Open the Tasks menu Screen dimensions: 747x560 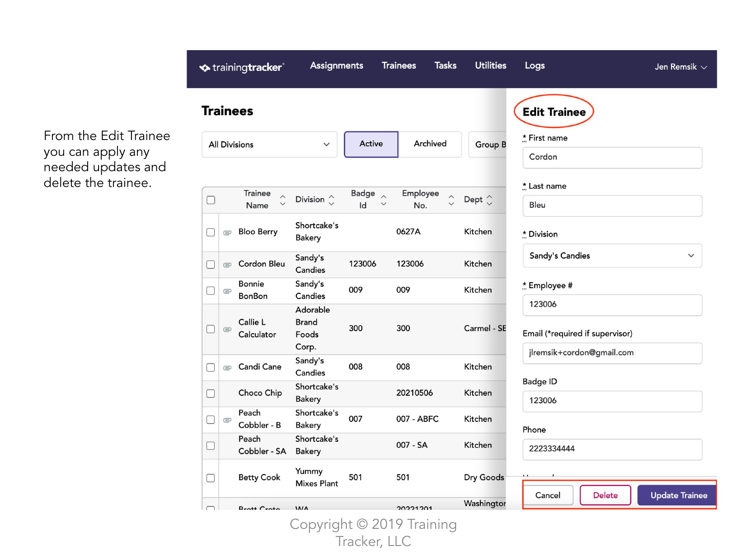pos(445,65)
